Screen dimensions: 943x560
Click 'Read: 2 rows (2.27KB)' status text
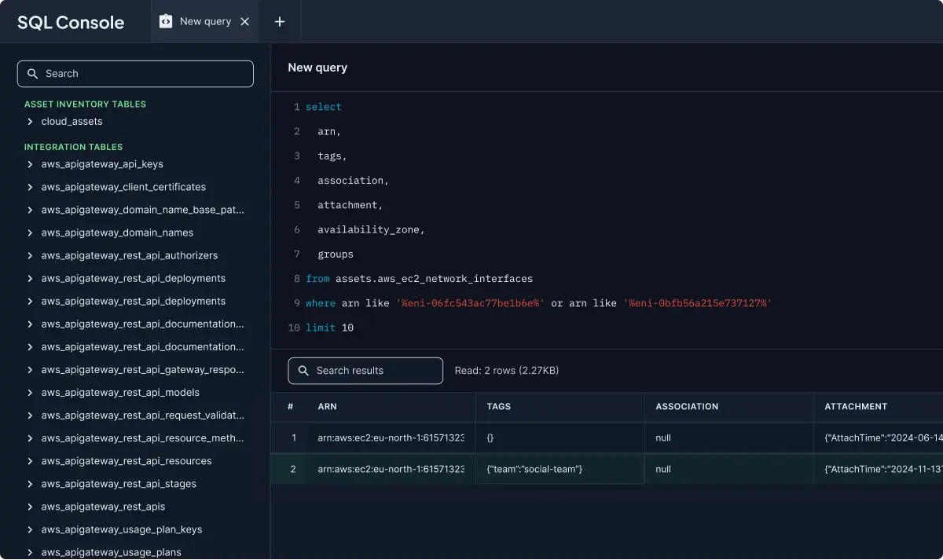507,371
